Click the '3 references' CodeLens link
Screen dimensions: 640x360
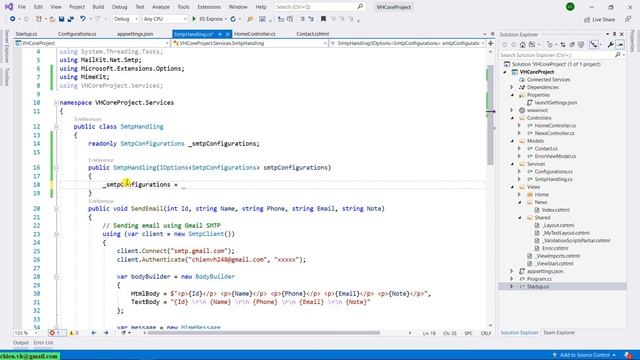point(88,119)
